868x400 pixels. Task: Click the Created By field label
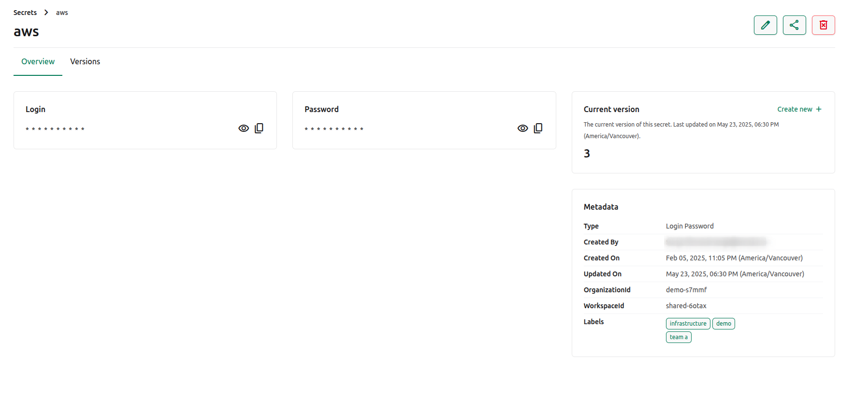coord(601,242)
